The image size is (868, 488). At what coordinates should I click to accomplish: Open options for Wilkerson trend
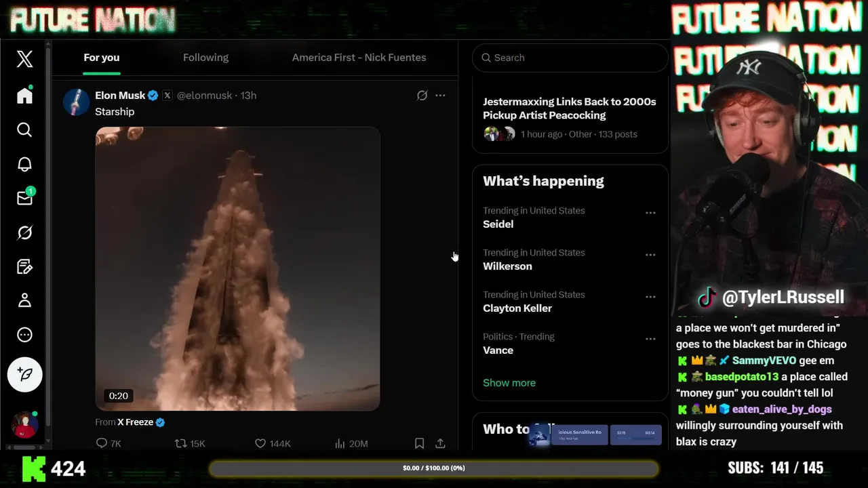[650, 255]
